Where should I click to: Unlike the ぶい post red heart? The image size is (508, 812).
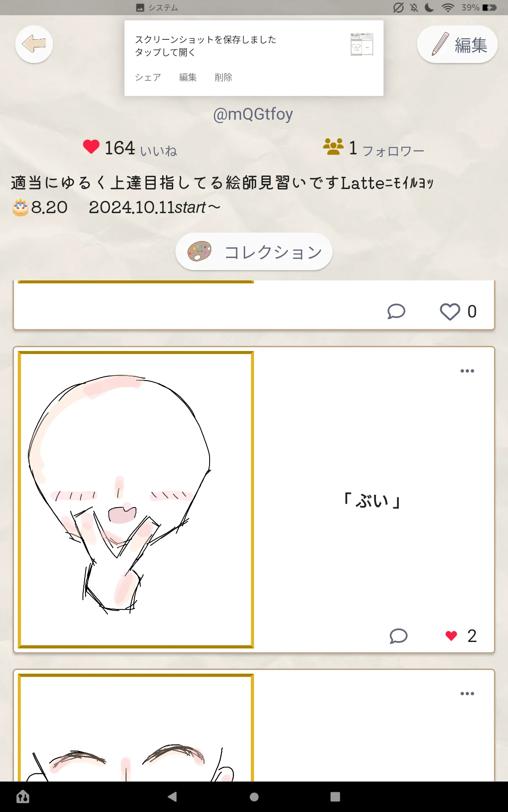tap(451, 636)
